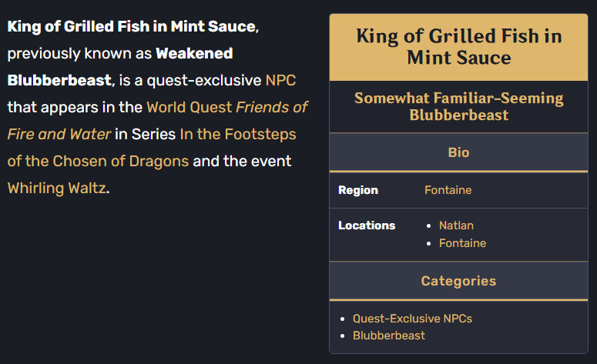The image size is (597, 364).
Task: Click the Region label in the infobox
Action: (358, 190)
